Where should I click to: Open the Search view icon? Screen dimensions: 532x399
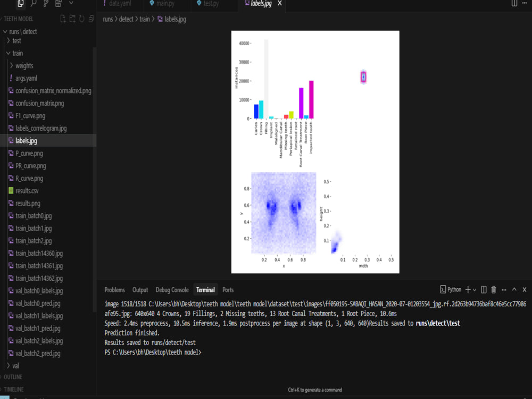click(x=33, y=3)
